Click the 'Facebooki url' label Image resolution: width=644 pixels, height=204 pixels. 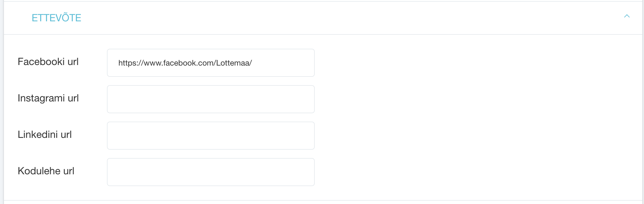(x=48, y=62)
